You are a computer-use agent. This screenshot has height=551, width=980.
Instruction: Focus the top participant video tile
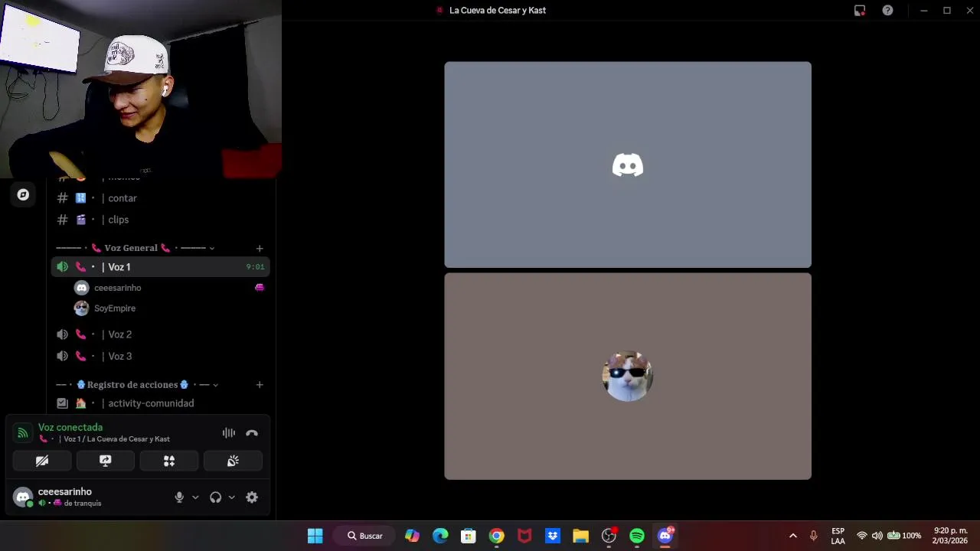(628, 165)
